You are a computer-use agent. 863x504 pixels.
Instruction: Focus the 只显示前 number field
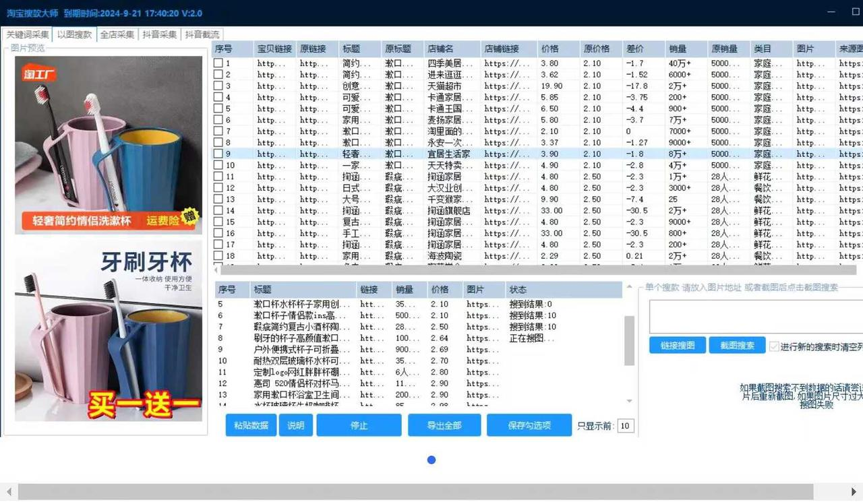[625, 426]
